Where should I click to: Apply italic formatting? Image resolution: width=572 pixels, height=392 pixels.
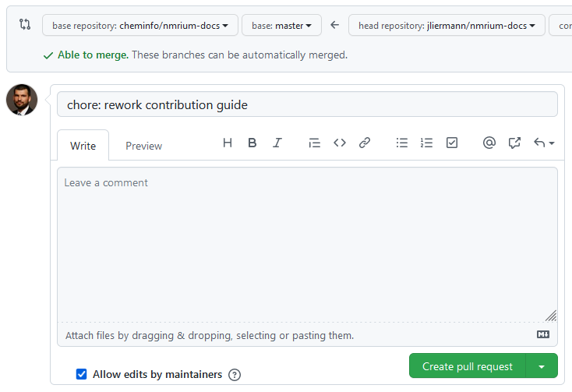coord(277,143)
